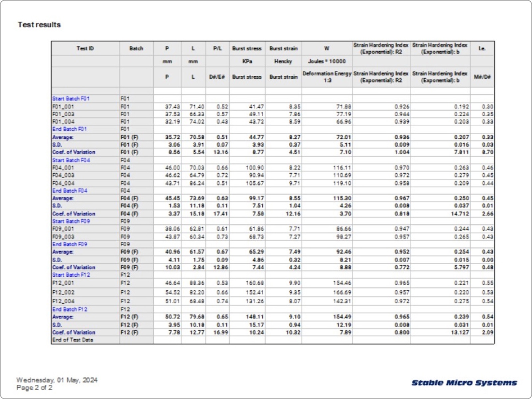Click the 'Hencky' units cell
This screenshot has width=532, height=399.
pos(283,61)
